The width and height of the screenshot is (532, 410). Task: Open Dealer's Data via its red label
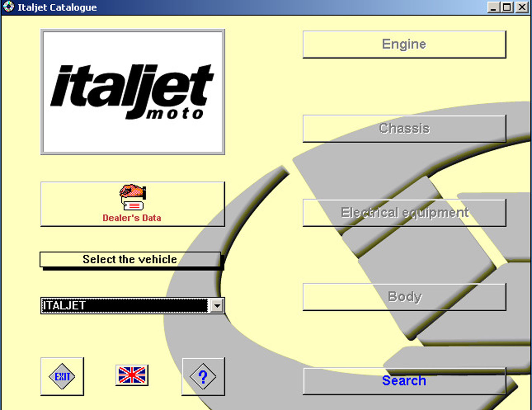tap(132, 218)
